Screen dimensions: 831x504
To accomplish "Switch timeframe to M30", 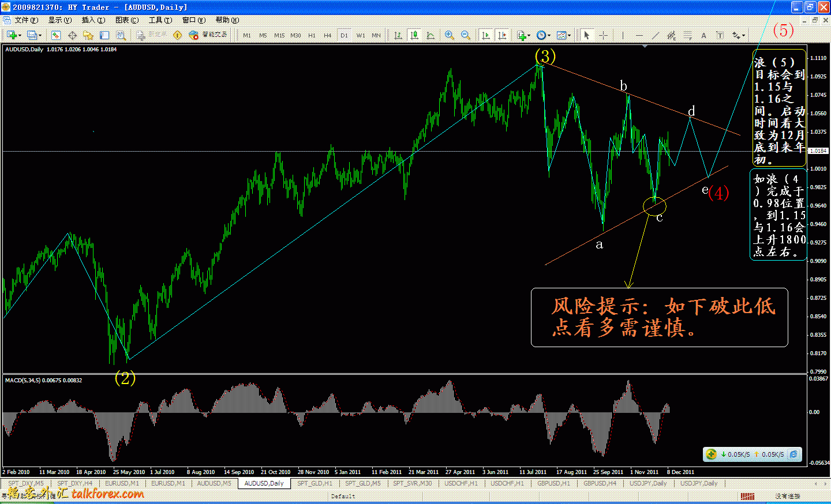I will click(295, 35).
